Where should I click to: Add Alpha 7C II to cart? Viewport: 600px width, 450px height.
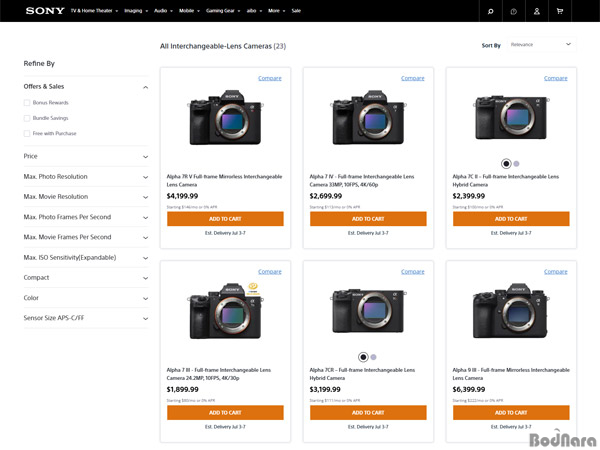point(511,219)
